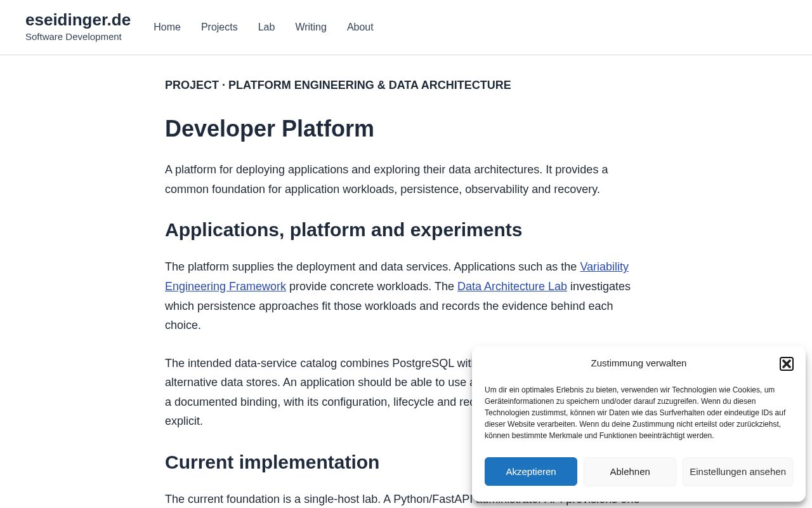
Task: Open the Lab navigation item
Action: tap(266, 27)
